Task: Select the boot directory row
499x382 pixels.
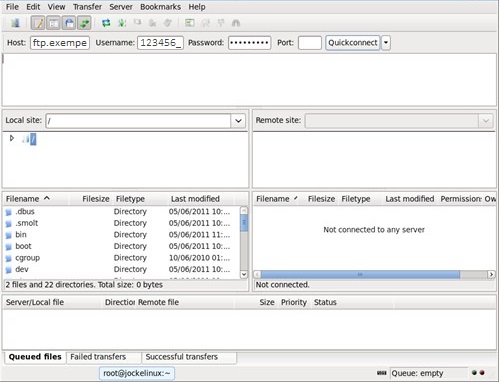Action: point(122,246)
